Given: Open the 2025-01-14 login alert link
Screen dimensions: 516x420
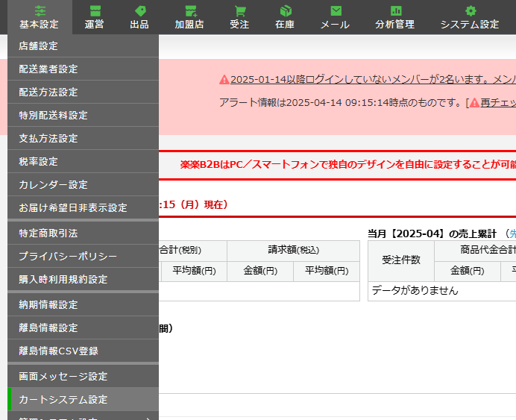Looking at the screenshot, I should 373,79.
